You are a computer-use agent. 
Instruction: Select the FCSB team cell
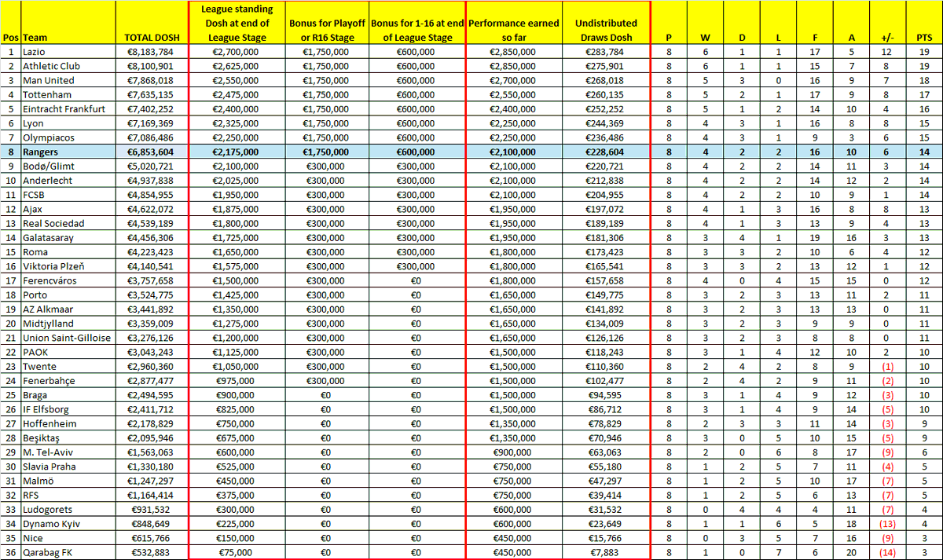point(68,195)
